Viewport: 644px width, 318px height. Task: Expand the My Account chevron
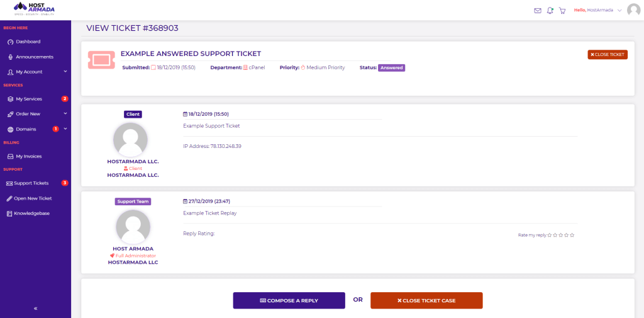tap(65, 72)
